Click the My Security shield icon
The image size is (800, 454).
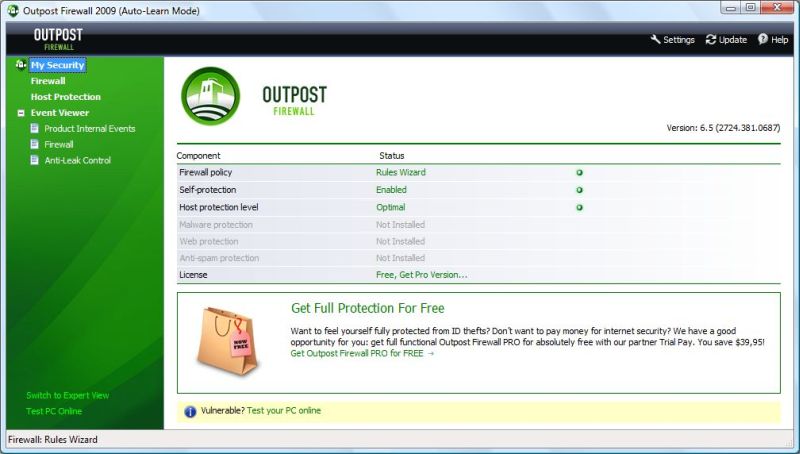coord(20,65)
